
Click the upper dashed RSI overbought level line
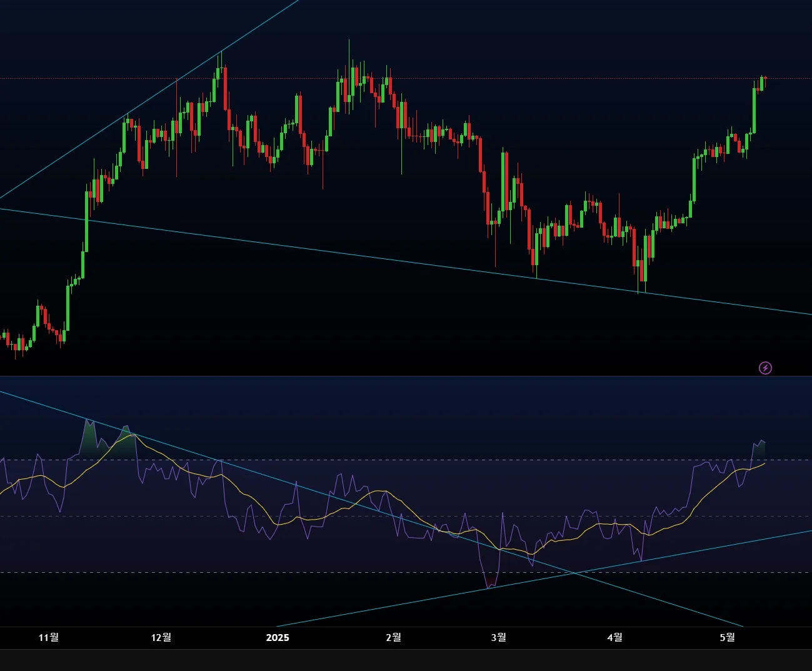click(406, 460)
